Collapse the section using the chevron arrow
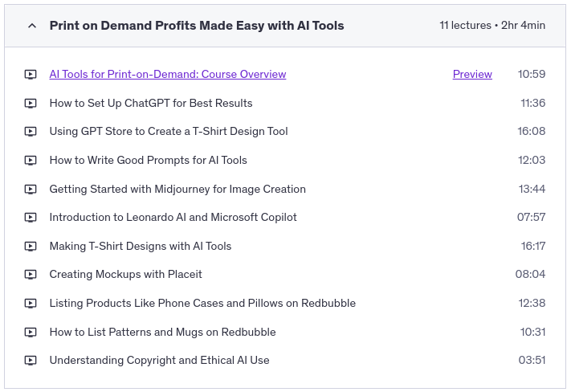571x392 pixels. (x=32, y=26)
